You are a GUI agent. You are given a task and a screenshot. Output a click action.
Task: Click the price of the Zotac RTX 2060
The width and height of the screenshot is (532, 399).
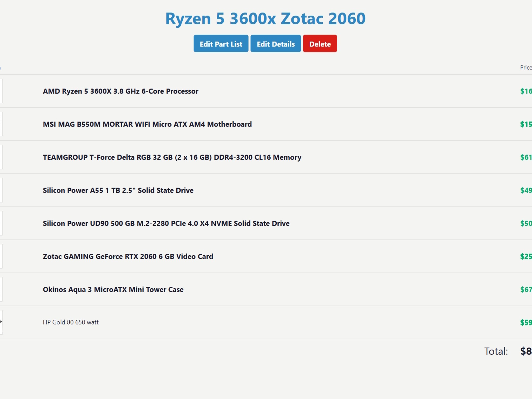click(x=526, y=256)
